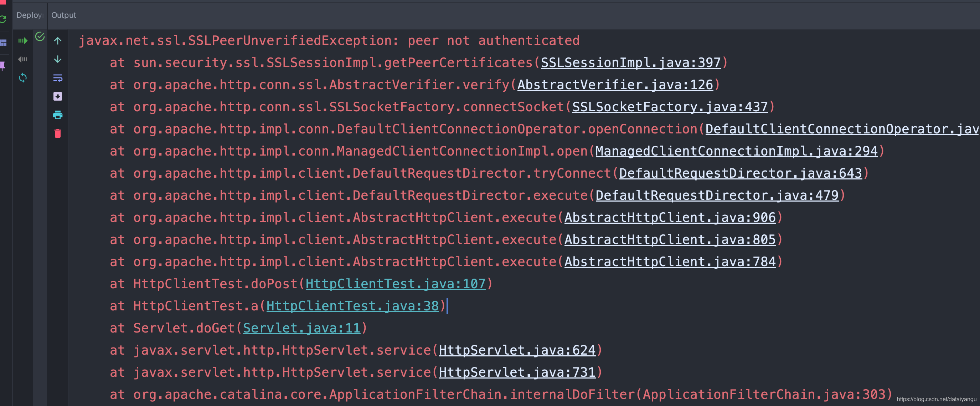Click the Print output icon
Image resolution: width=980 pixels, height=406 pixels.
pos(58,115)
